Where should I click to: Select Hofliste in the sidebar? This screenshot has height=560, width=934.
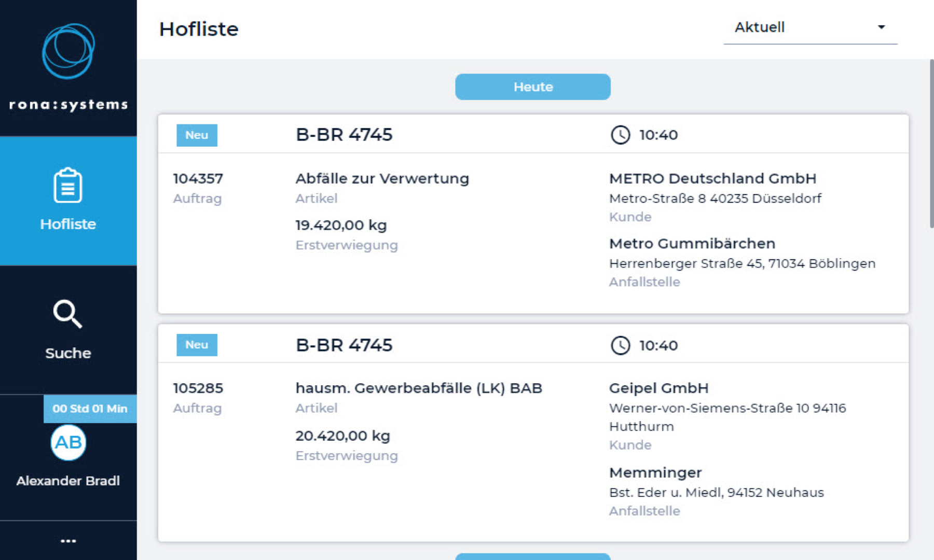pos(68,224)
